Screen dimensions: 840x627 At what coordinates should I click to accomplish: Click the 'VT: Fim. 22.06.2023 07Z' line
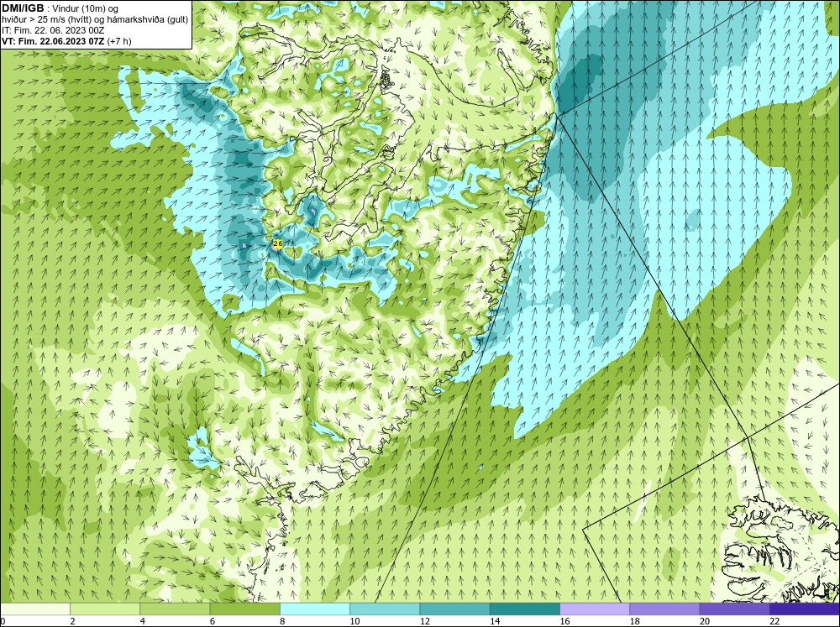[53, 41]
